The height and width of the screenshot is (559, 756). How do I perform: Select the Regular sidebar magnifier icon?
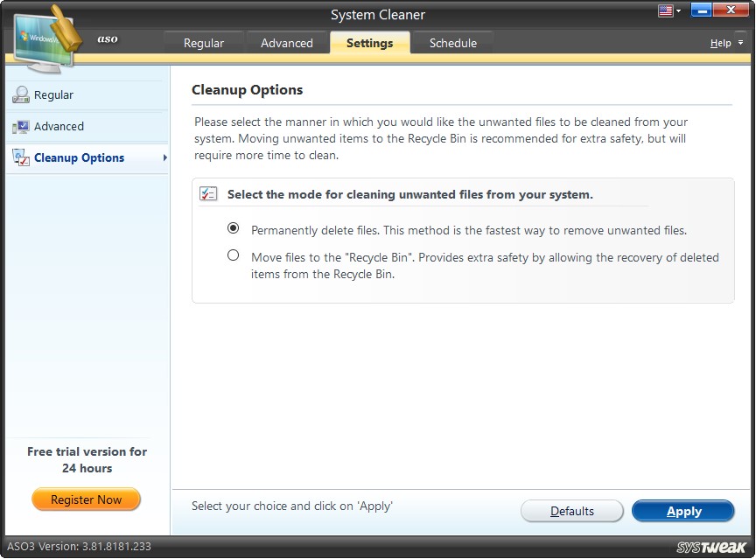(19, 94)
